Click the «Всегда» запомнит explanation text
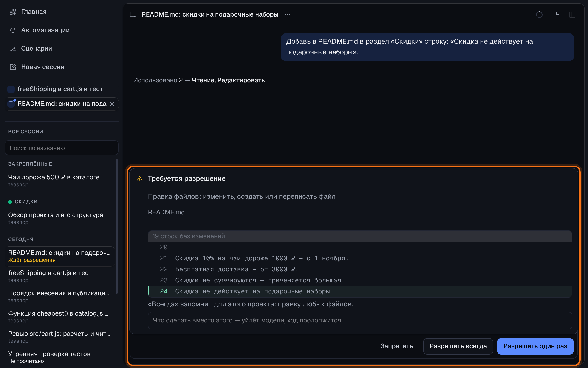The image size is (588, 368). pyautogui.click(x=251, y=304)
